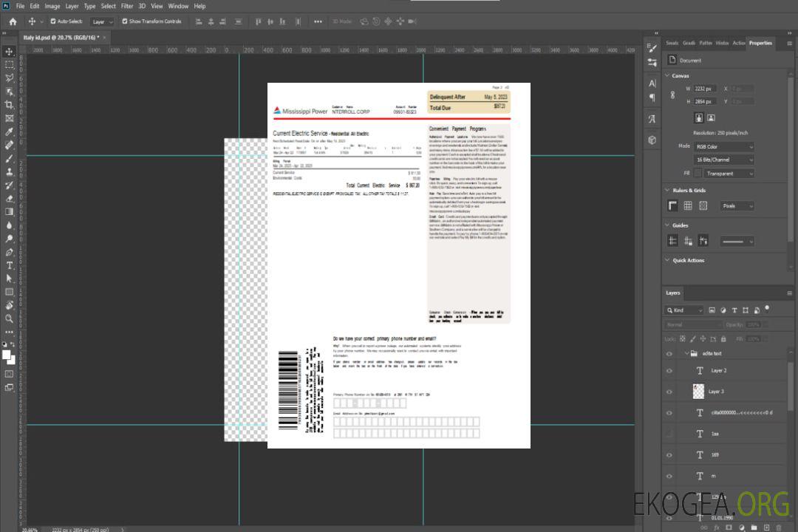The height and width of the screenshot is (532, 798).
Task: Disable Show Transform Controls checkbox
Action: [x=125, y=21]
